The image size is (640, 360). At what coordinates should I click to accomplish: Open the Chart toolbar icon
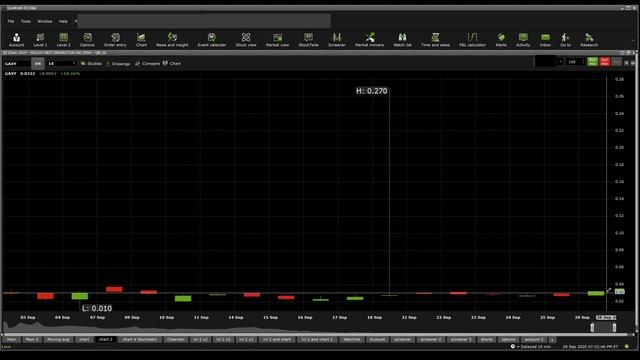tap(141, 40)
